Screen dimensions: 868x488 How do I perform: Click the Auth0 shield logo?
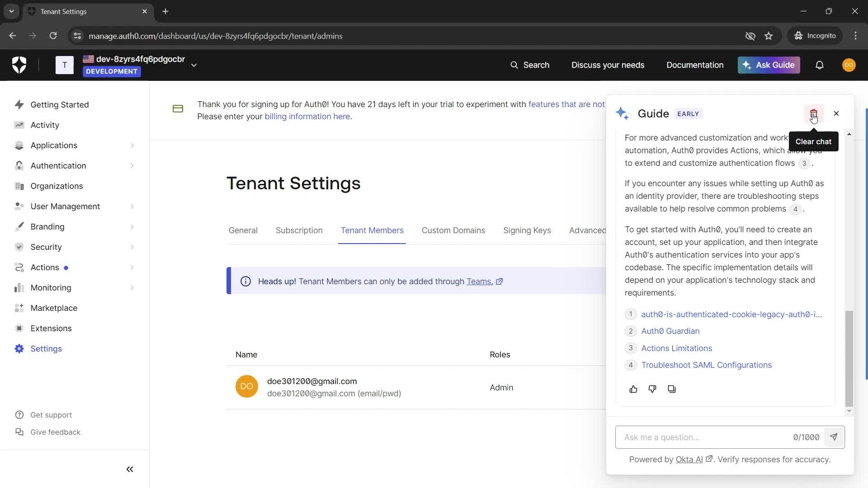coord(19,65)
